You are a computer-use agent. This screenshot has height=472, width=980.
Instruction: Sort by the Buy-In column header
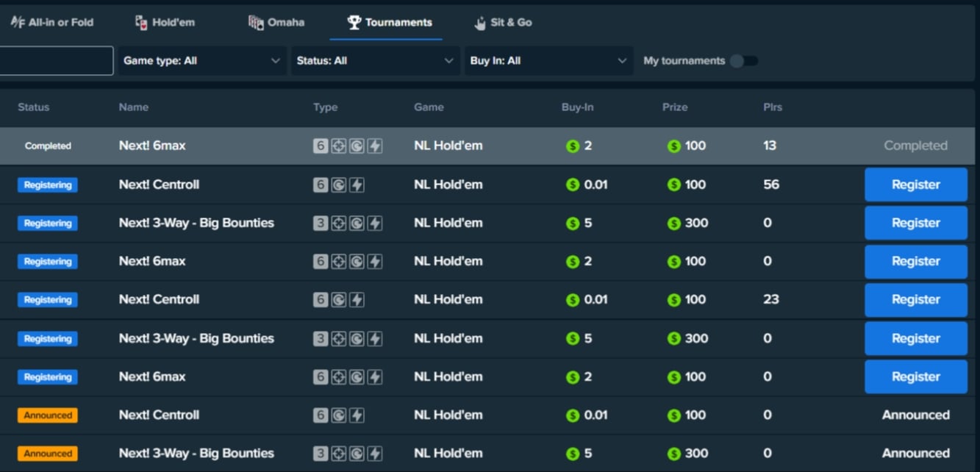(578, 107)
